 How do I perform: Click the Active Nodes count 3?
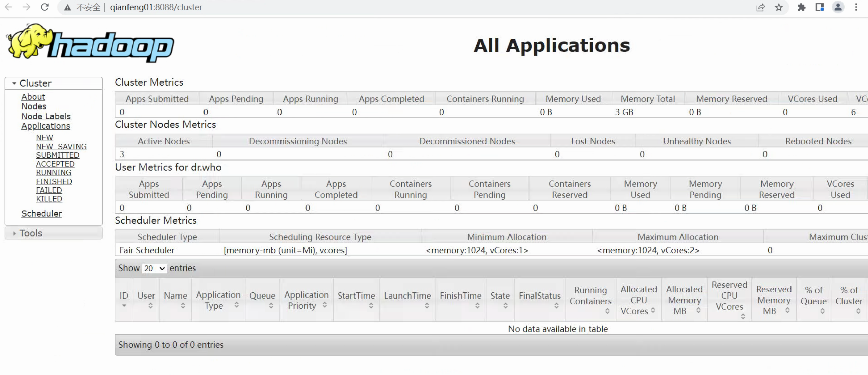coord(122,154)
